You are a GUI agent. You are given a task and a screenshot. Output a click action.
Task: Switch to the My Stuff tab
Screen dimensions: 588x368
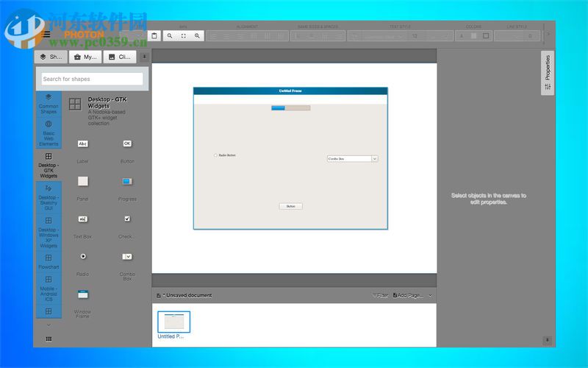85,57
